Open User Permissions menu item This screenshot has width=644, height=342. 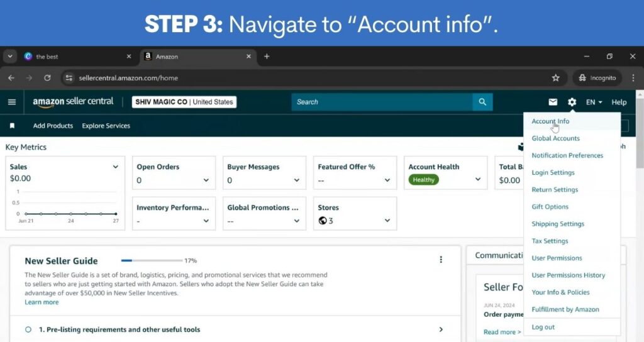coord(557,258)
